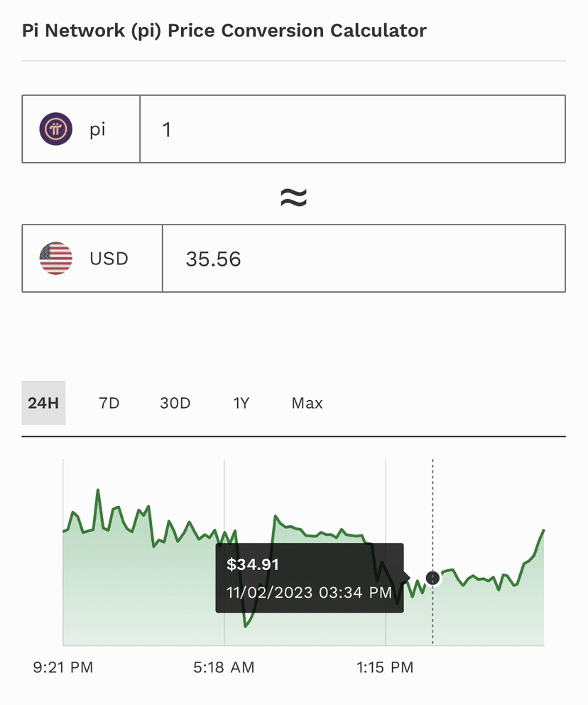This screenshot has width=588, height=705.
Task: Click the US flag icon
Action: click(x=56, y=259)
